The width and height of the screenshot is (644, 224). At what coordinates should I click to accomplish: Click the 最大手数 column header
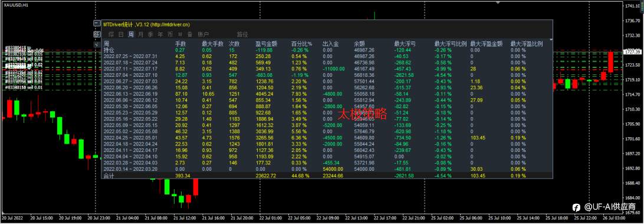(x=213, y=43)
